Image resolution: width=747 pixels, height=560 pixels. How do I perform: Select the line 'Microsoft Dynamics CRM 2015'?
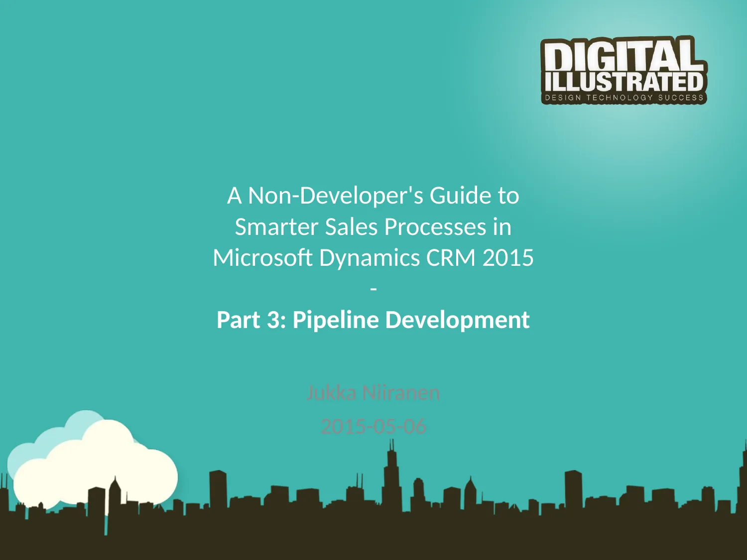tap(373, 258)
